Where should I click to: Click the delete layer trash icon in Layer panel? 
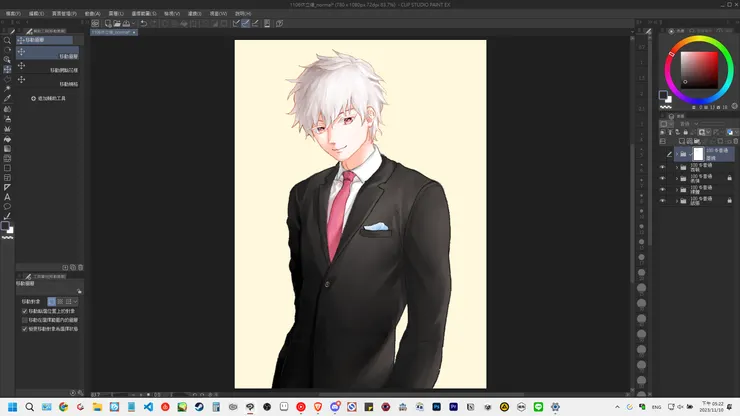pos(735,141)
